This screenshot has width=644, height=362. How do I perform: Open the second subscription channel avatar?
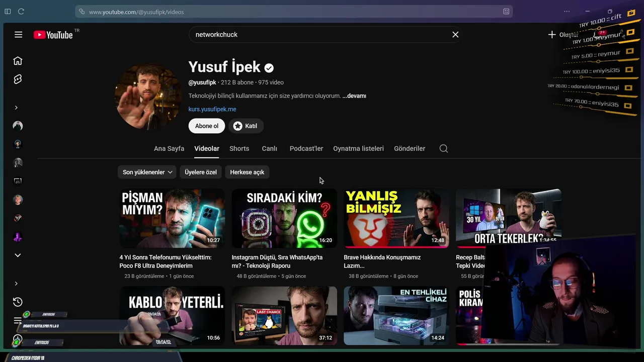(18, 144)
